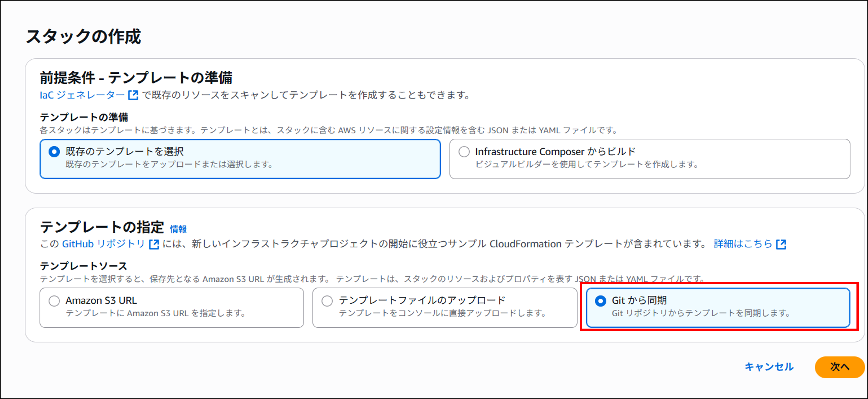Open the 詳細はこちら link
868x399 pixels.
pyautogui.click(x=743, y=244)
